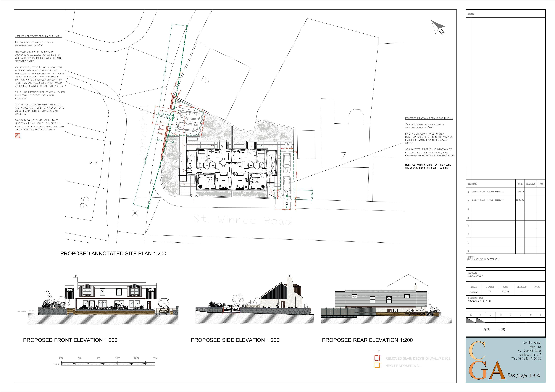Viewport: 555px width, 392px height.
Task: Click the green sight-line node at the top of Johnshill
Action: [x=187, y=26]
